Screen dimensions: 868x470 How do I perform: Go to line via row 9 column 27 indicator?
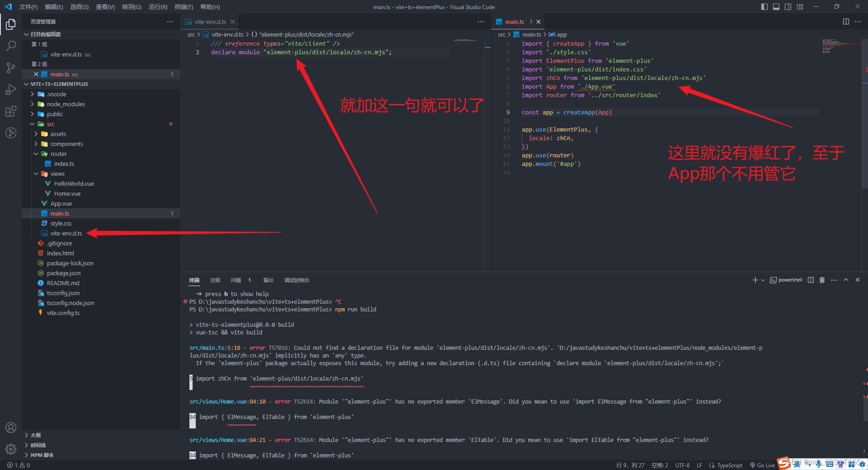630,465
